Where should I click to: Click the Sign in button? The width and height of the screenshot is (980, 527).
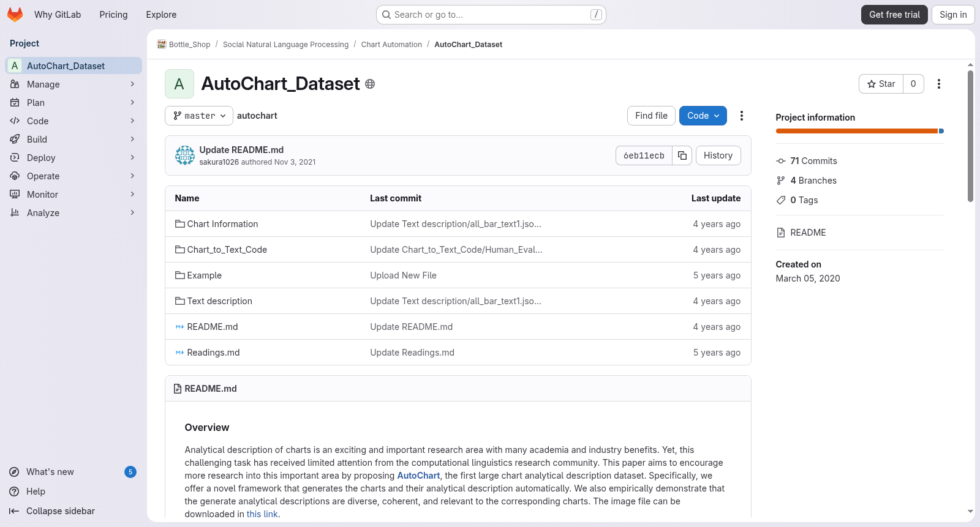(953, 15)
